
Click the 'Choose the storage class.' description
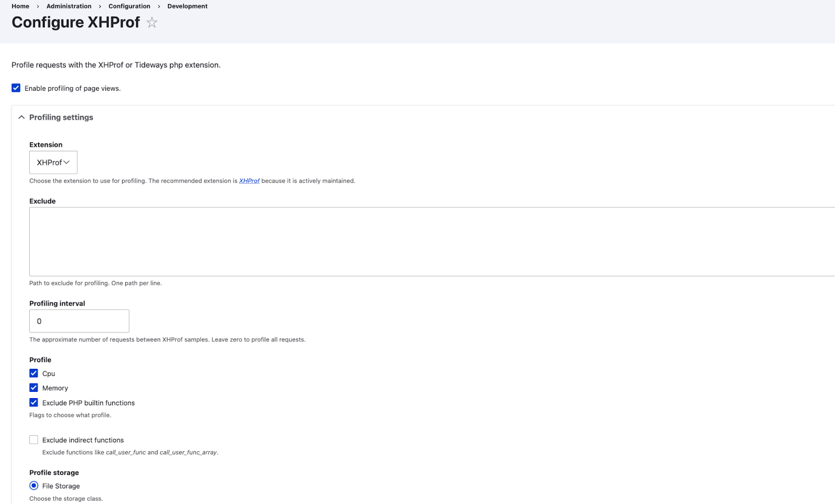coord(66,499)
